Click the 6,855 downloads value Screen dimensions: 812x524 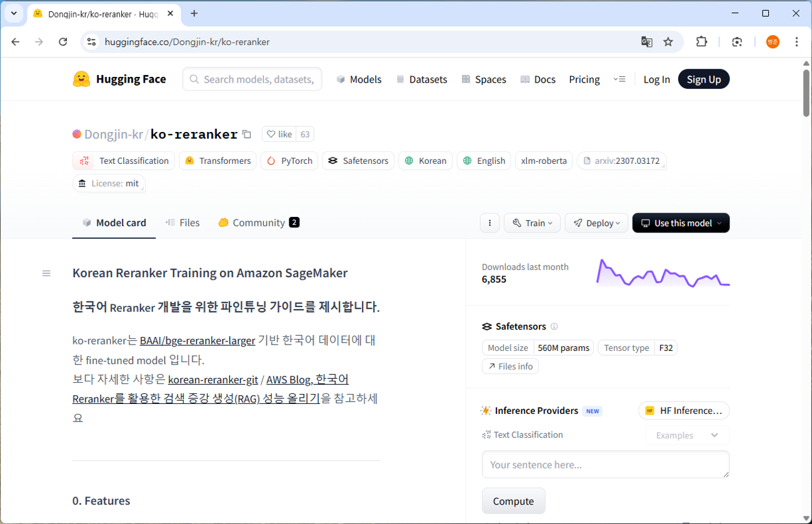[494, 280]
